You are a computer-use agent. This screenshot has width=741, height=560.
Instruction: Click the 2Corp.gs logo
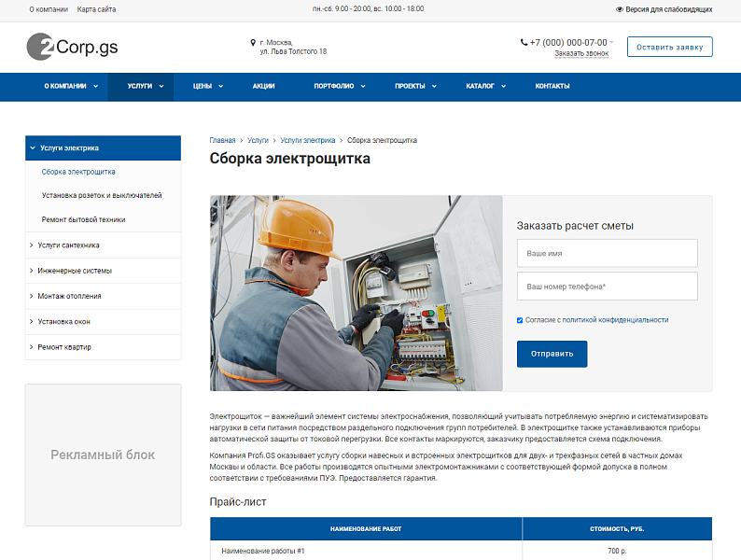pyautogui.click(x=72, y=47)
